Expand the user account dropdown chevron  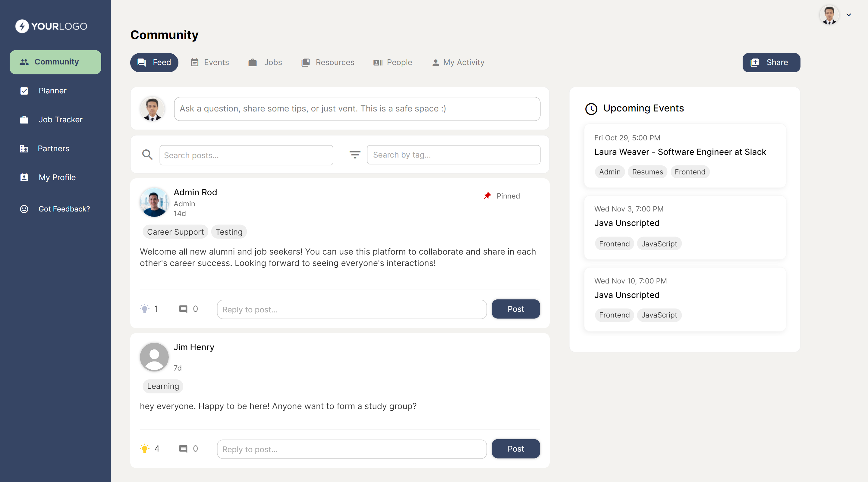point(849,15)
